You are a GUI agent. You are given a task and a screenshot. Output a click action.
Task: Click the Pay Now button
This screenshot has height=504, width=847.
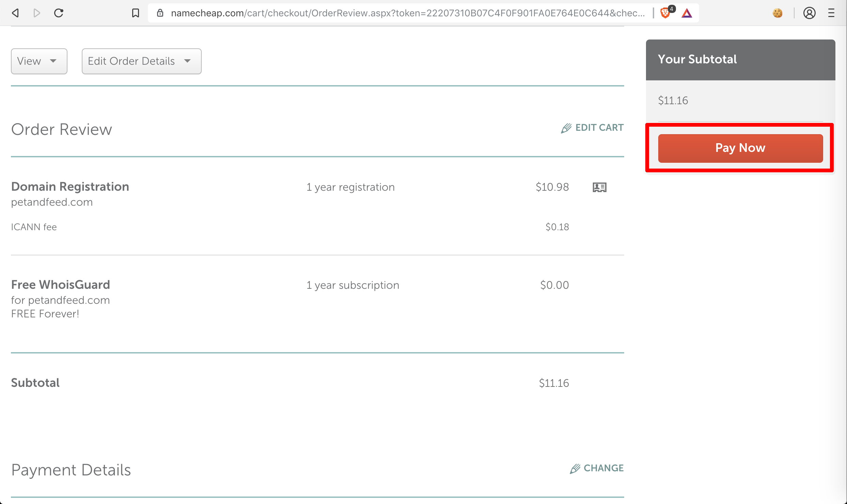click(x=740, y=148)
